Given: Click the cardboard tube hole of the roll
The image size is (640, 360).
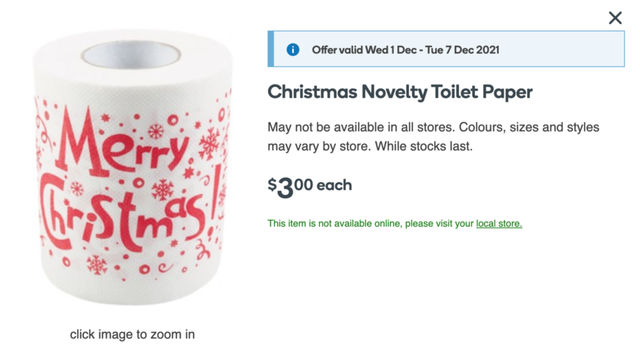Looking at the screenshot, I should (131, 55).
